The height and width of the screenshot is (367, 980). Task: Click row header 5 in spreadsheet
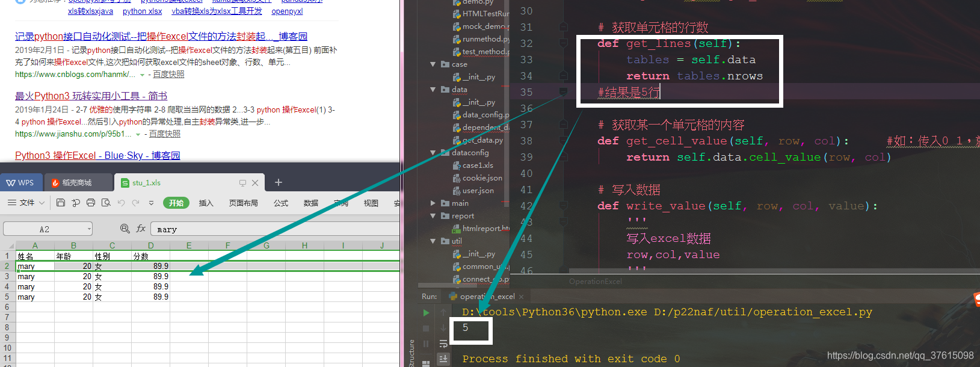click(7, 297)
